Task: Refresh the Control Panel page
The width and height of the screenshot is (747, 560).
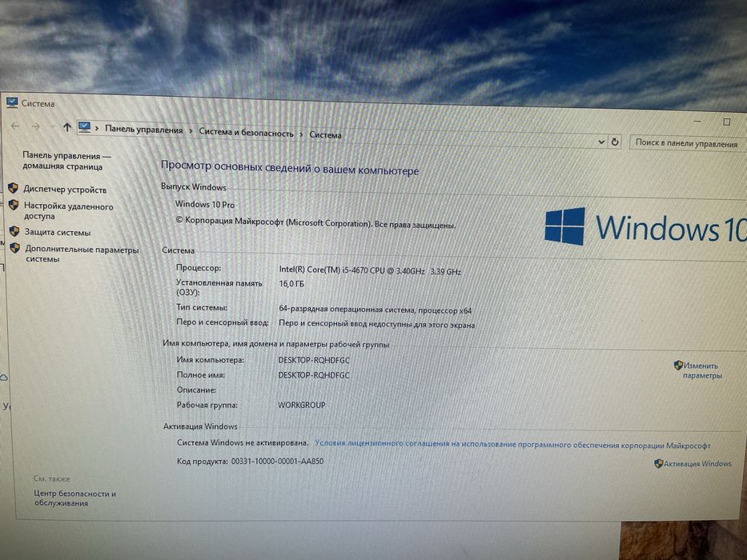Action: tap(615, 142)
